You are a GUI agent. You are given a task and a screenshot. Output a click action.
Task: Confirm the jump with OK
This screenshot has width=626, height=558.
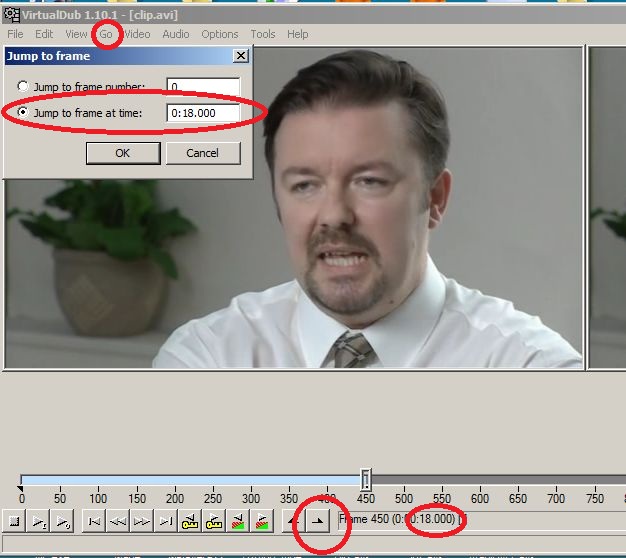(x=123, y=153)
